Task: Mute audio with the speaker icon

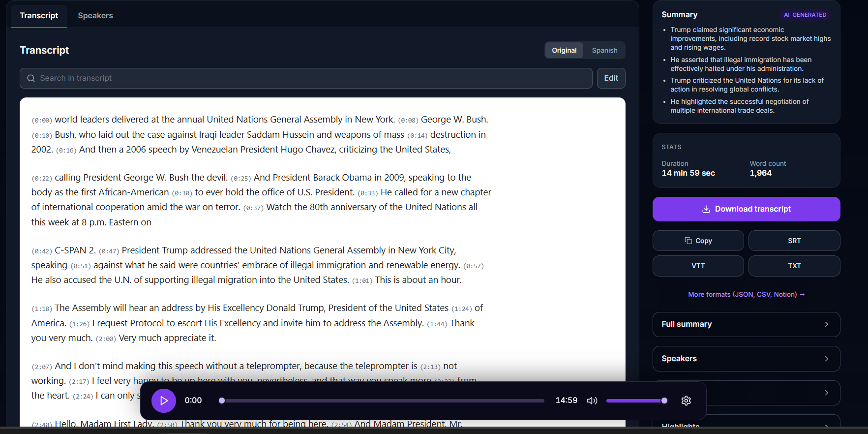Action: pyautogui.click(x=592, y=401)
